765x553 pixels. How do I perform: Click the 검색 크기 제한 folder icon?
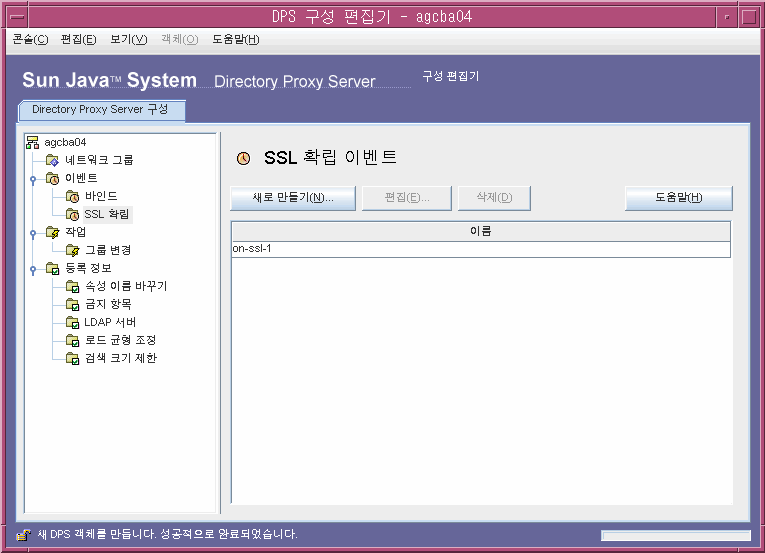click(x=72, y=358)
